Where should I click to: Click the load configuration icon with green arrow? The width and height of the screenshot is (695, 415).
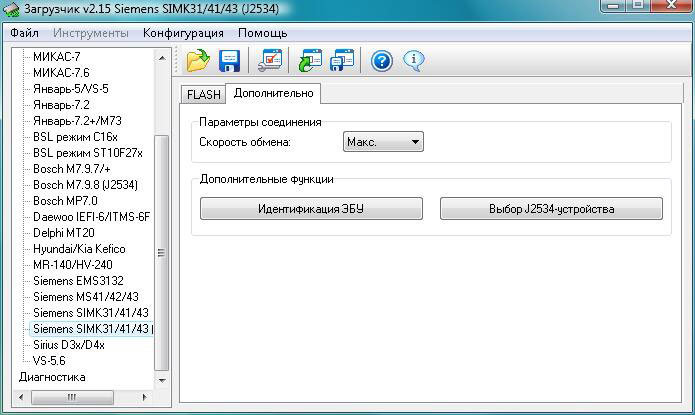pyautogui.click(x=311, y=61)
